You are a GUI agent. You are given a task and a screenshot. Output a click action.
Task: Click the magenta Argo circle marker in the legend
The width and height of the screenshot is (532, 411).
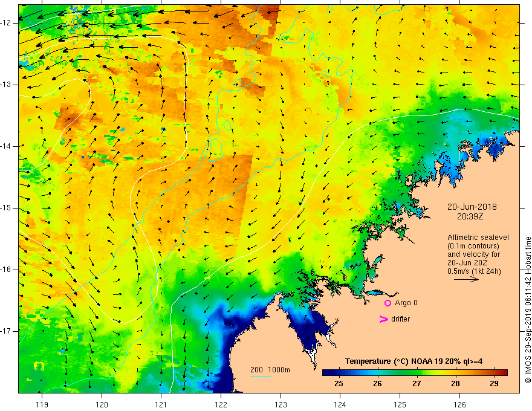click(x=388, y=303)
